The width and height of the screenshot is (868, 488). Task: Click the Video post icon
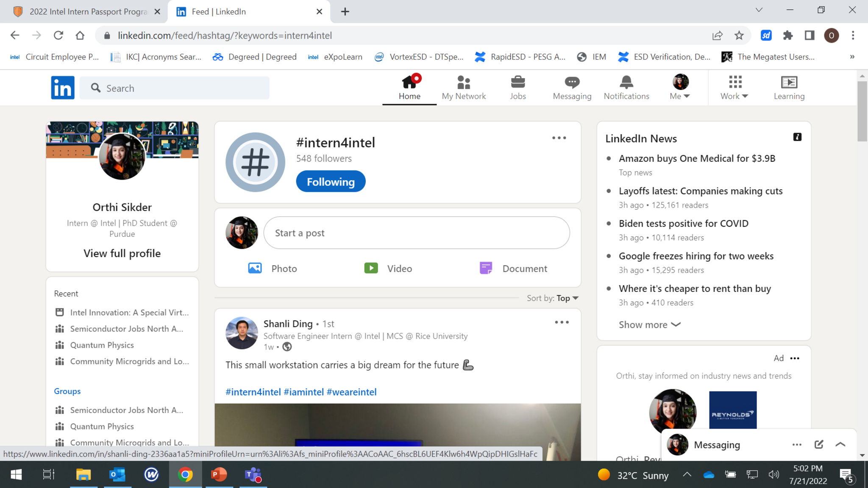point(371,269)
